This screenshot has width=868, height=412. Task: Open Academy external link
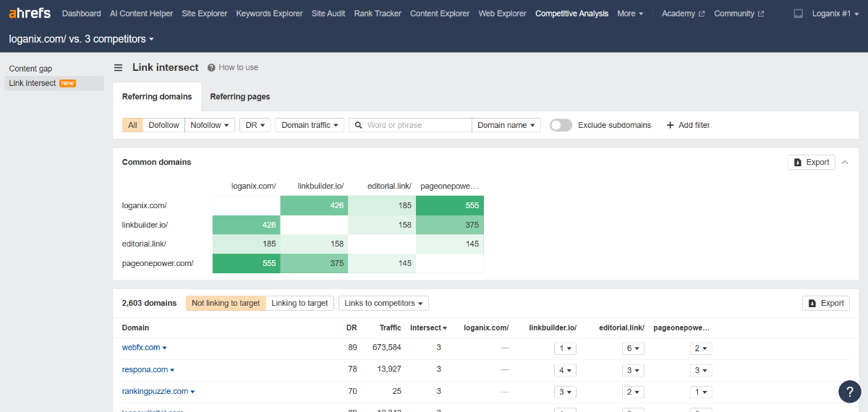pos(683,14)
